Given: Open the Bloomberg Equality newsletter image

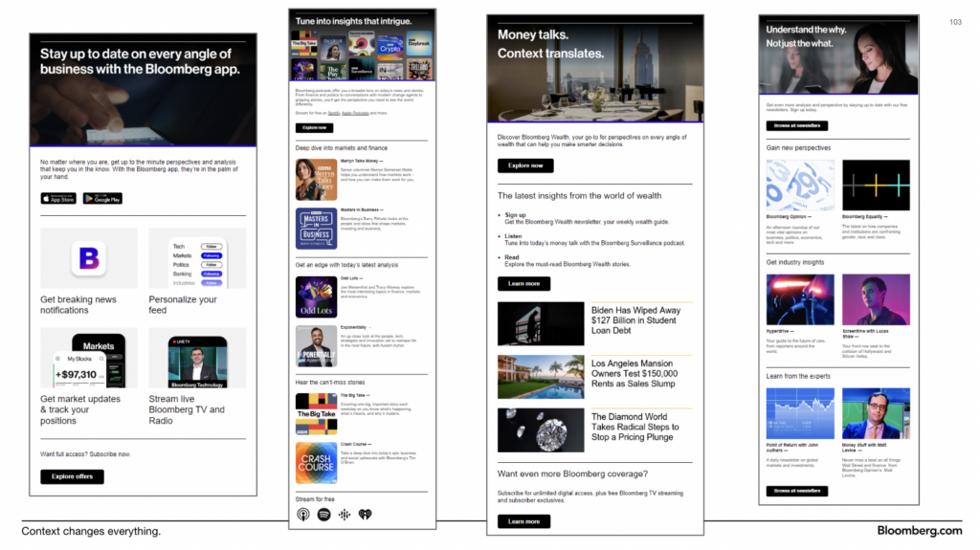Looking at the screenshot, I should (876, 185).
